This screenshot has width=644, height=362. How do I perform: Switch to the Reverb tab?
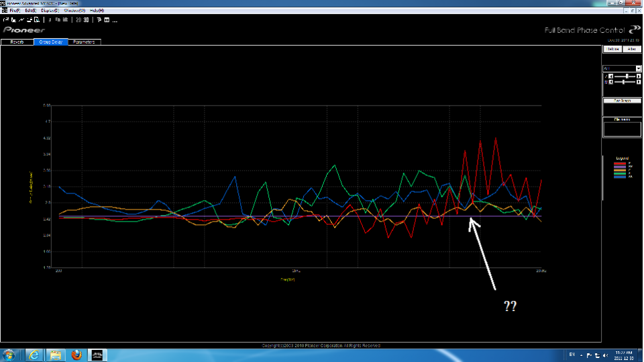[x=17, y=42]
